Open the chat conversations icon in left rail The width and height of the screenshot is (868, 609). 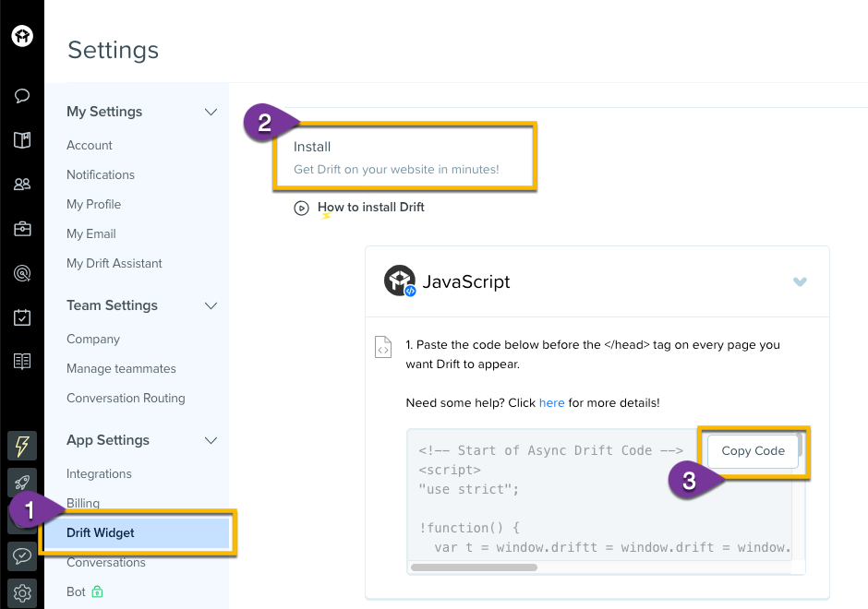[x=22, y=95]
